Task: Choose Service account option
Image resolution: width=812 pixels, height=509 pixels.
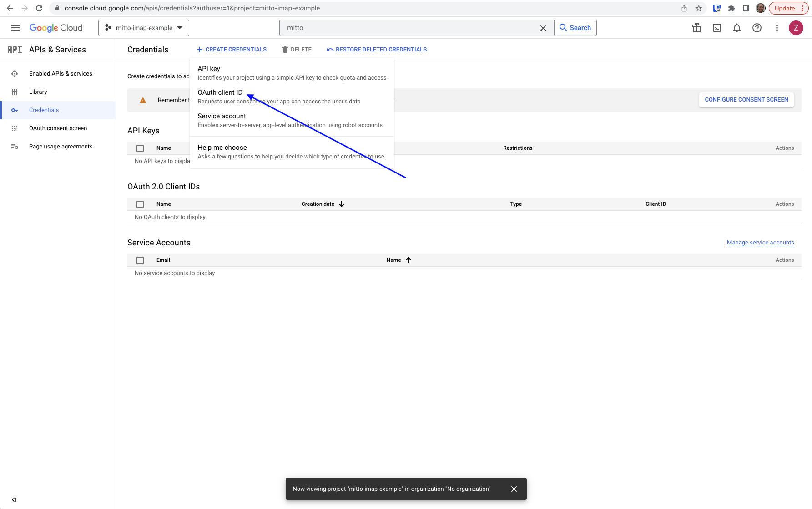Action: tap(292, 120)
